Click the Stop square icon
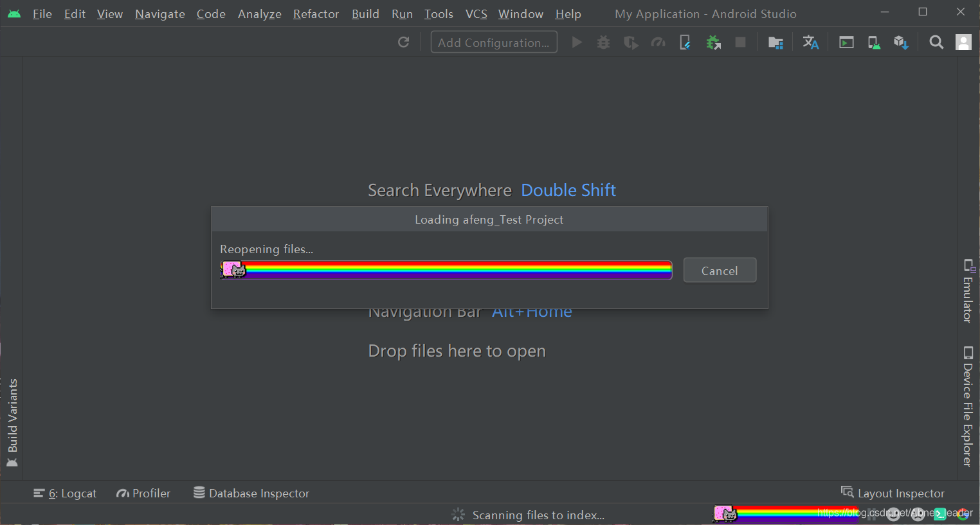The height and width of the screenshot is (525, 980). (x=741, y=42)
